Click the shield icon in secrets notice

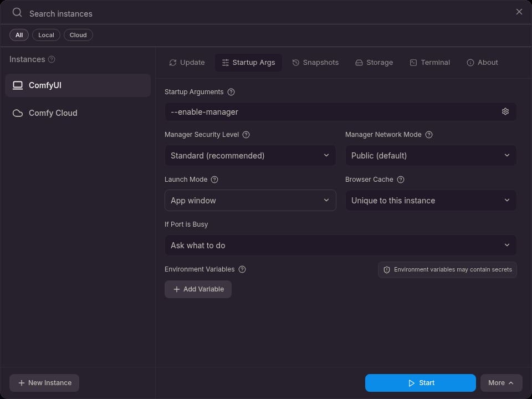click(387, 270)
